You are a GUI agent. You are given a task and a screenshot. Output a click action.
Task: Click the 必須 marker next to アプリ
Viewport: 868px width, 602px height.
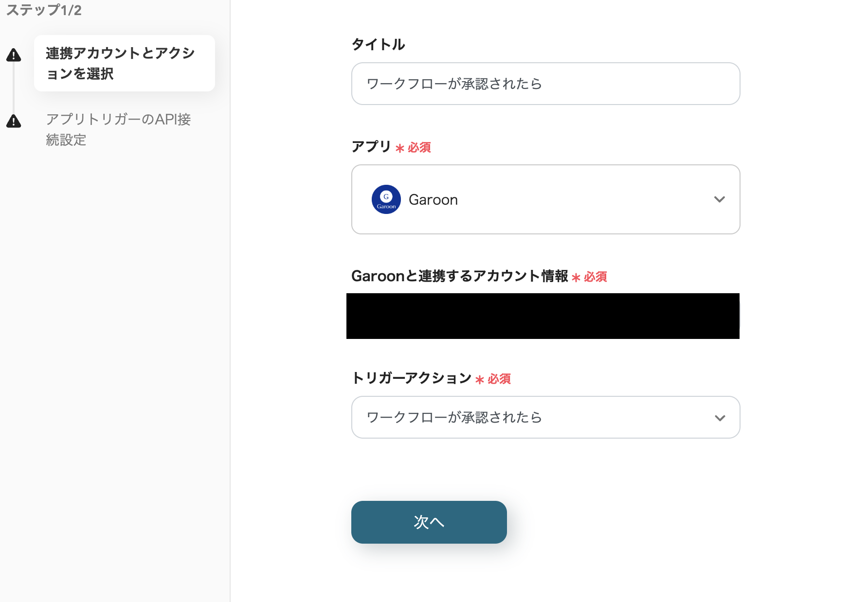pos(419,147)
